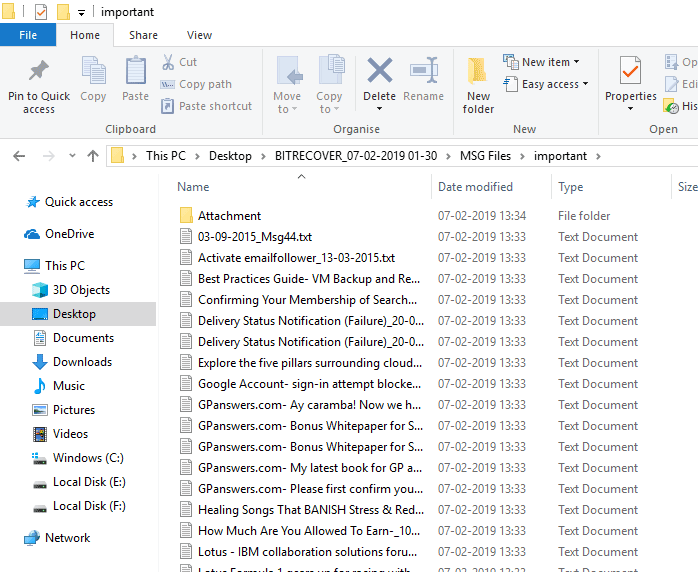Select Confirming Your Membership of Search file
Screen dimensions: 698x572
click(x=307, y=300)
